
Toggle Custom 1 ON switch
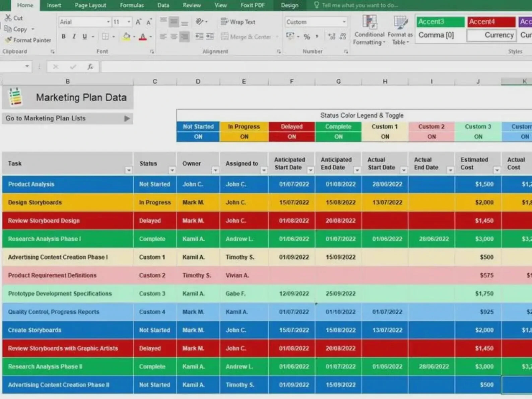pos(385,137)
